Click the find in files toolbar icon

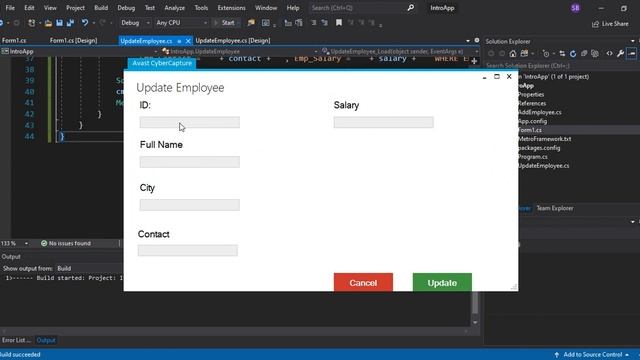(x=251, y=23)
